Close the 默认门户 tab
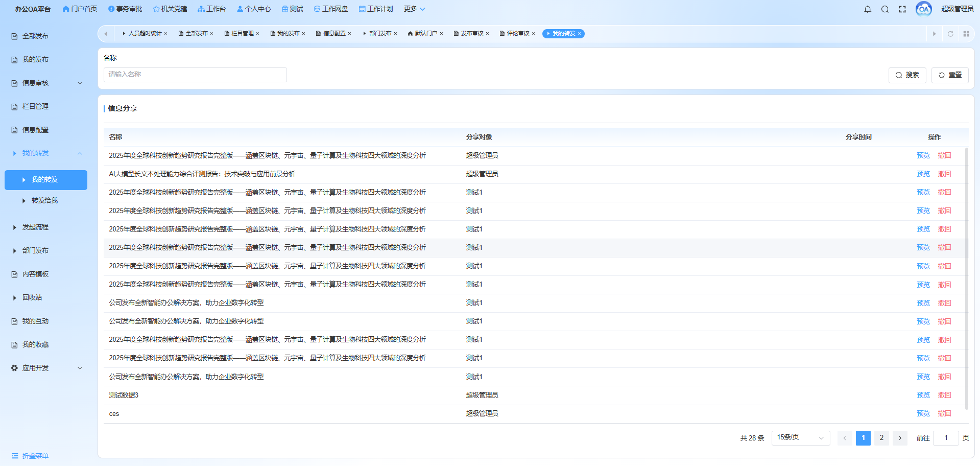This screenshot has width=980, height=466. [x=441, y=34]
